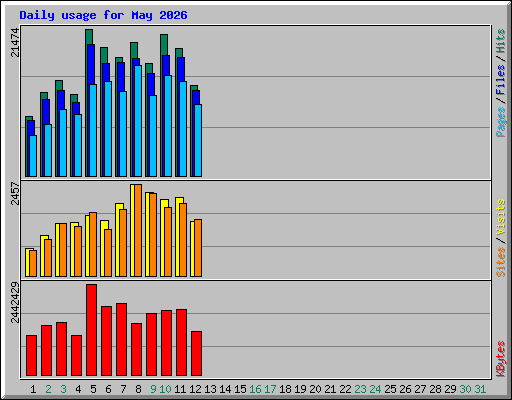Viewport: 512px width, 400px height.
Task: Click day 11 on the x-axis
Action: pos(180,389)
